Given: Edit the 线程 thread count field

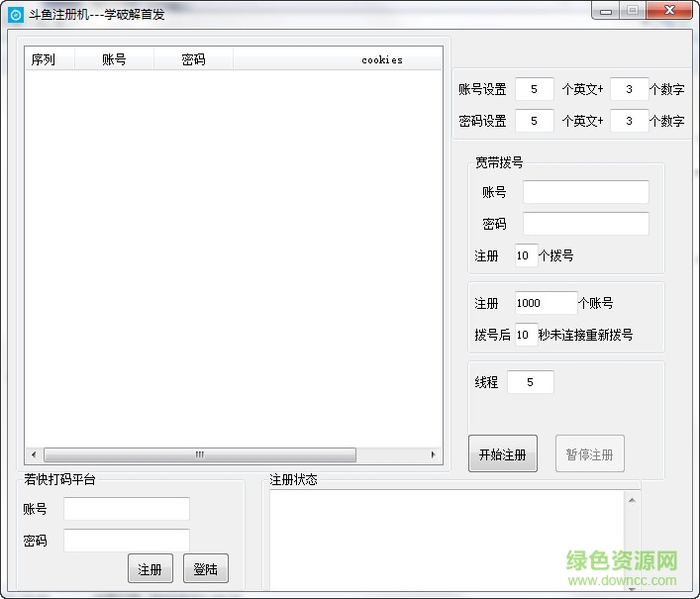Looking at the screenshot, I should [x=531, y=382].
